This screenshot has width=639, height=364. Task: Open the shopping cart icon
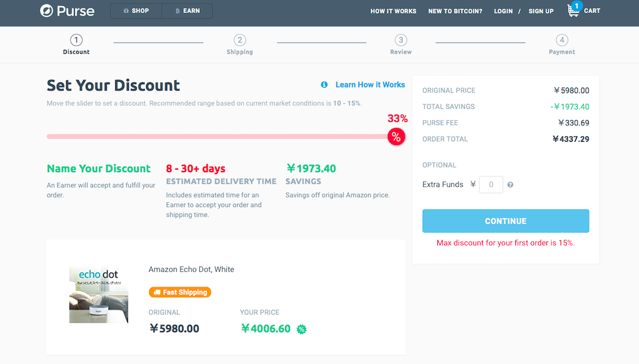(x=574, y=11)
